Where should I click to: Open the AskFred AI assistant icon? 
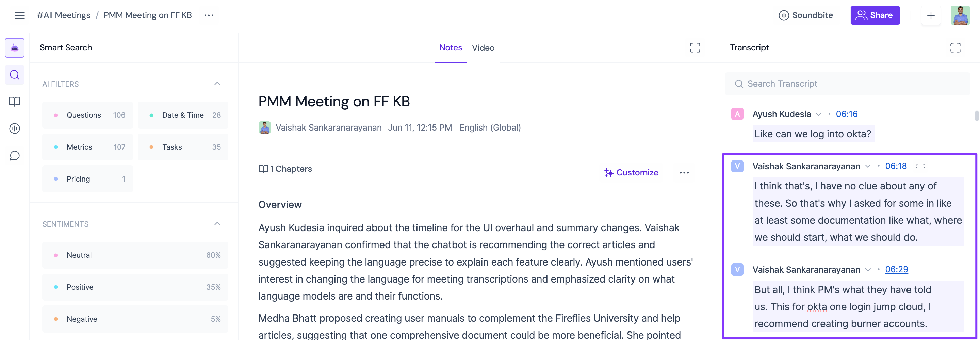tap(14, 48)
